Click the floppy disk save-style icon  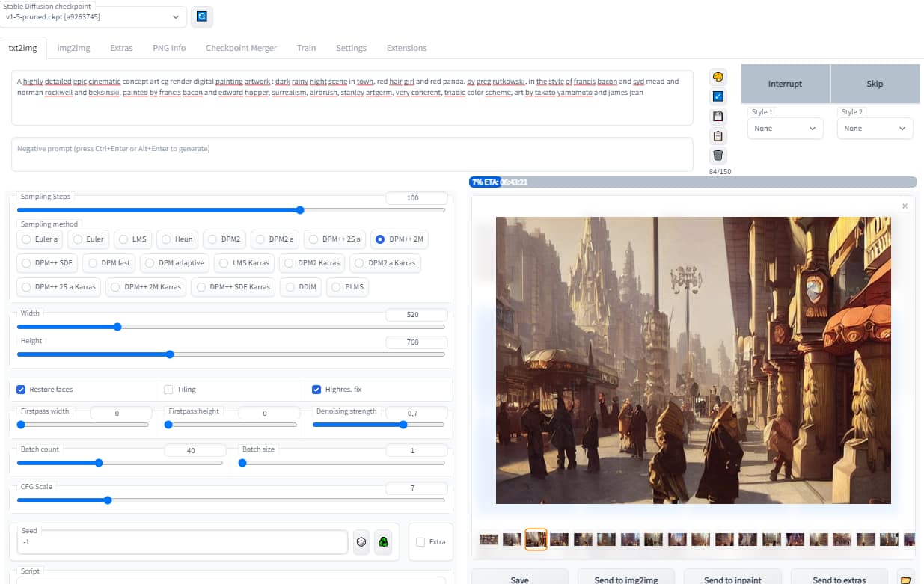(x=718, y=116)
